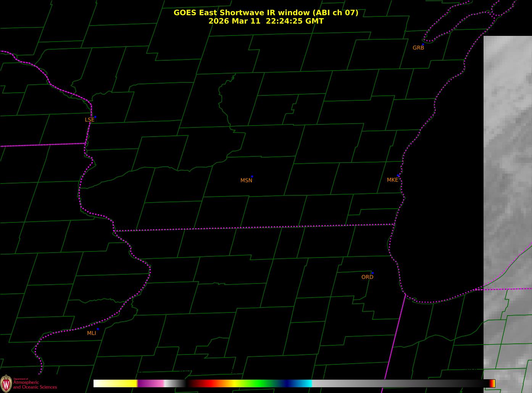Click the MSN station label

pyautogui.click(x=246, y=180)
